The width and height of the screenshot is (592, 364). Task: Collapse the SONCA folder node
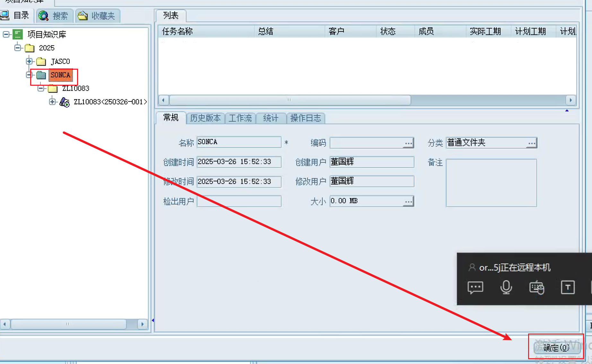tap(29, 75)
